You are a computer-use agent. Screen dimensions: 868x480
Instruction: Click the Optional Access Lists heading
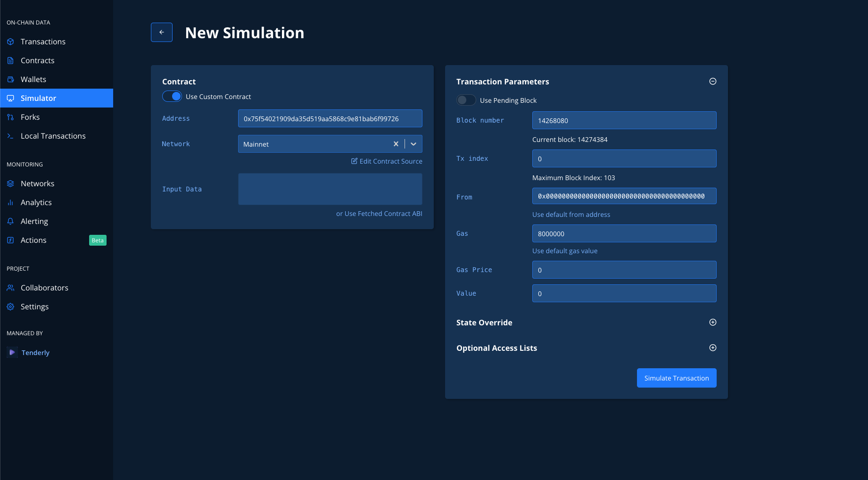tap(496, 348)
